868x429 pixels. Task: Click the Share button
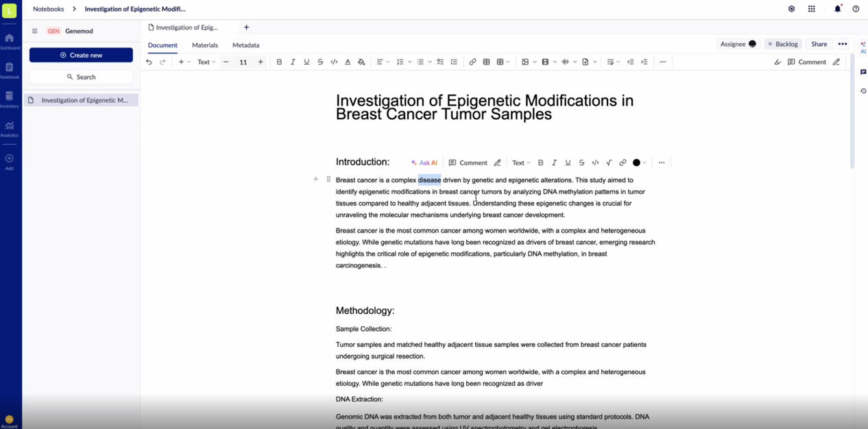[819, 44]
